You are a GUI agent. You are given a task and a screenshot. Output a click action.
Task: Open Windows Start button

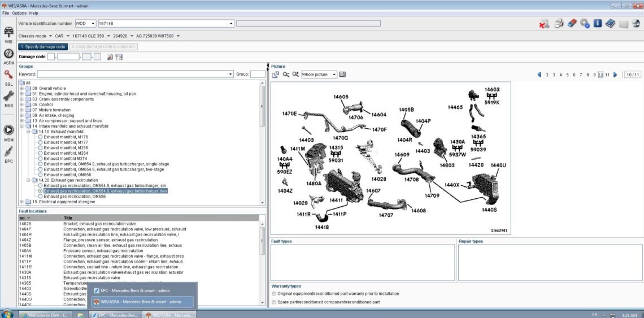(8, 314)
